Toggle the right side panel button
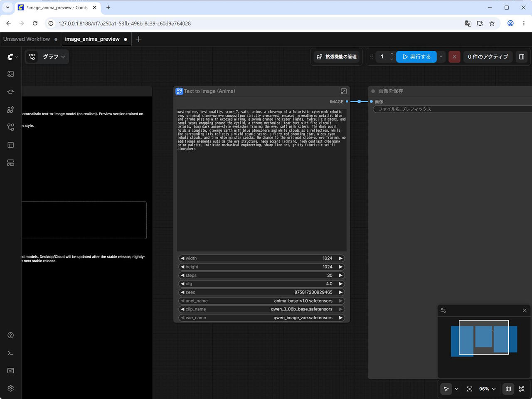 tap(522, 57)
